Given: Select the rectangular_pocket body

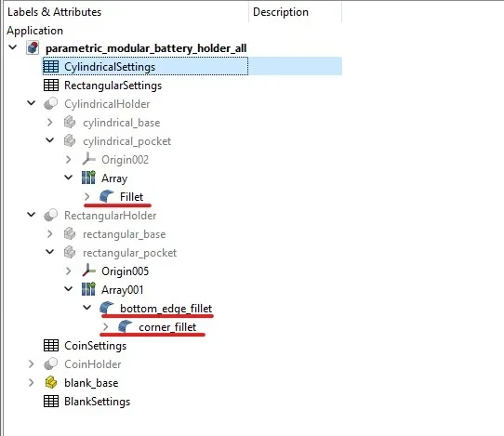Looking at the screenshot, I should click(129, 253).
